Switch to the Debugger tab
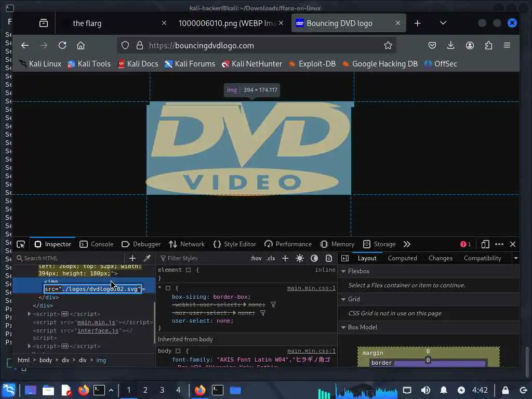 [141, 244]
